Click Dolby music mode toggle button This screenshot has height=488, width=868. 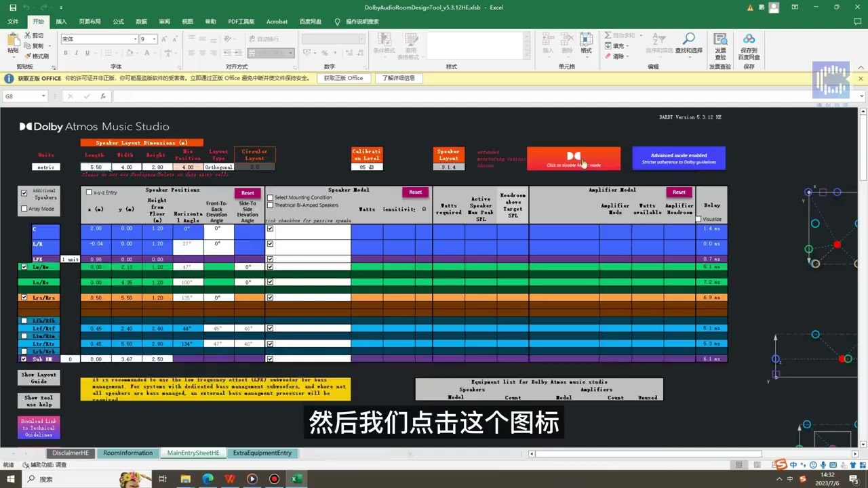point(574,159)
